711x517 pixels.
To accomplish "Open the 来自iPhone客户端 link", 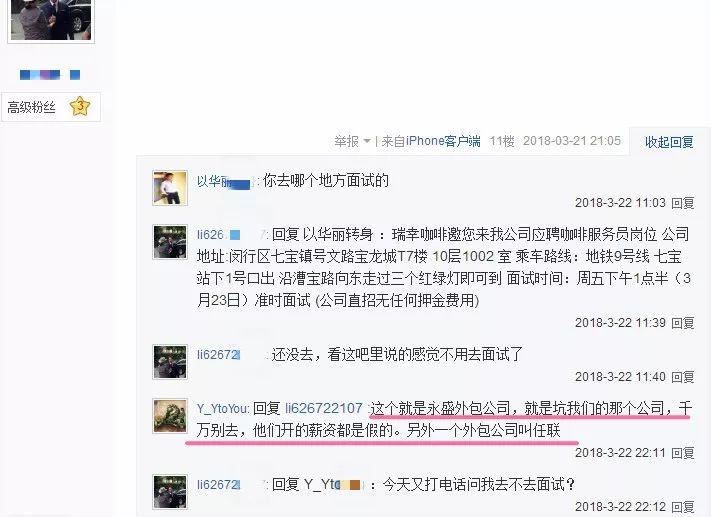I will [x=431, y=141].
